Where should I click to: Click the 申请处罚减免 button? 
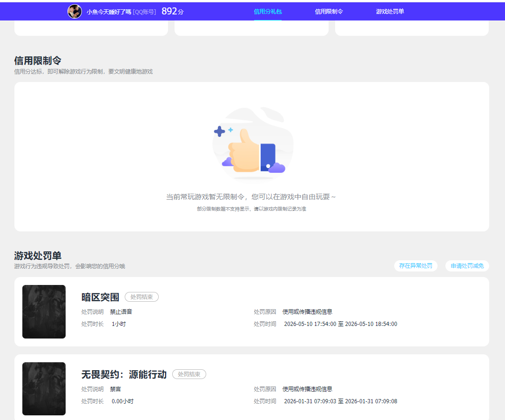click(x=467, y=266)
